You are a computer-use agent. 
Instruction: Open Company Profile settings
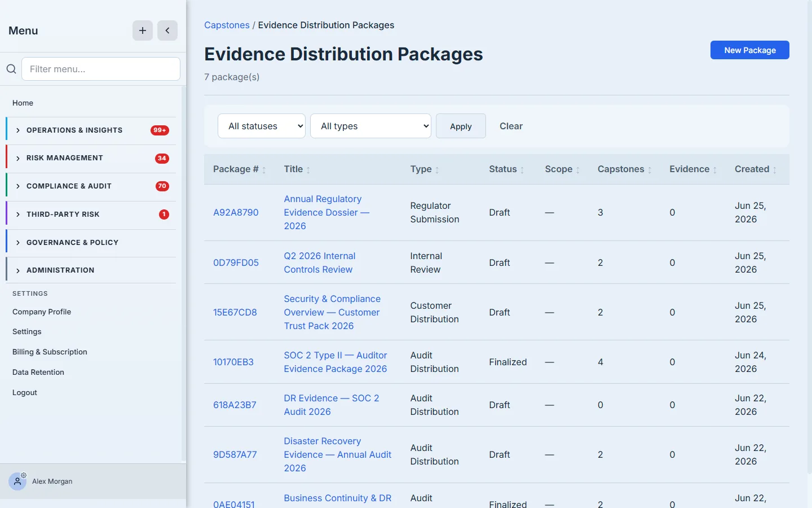coord(42,312)
